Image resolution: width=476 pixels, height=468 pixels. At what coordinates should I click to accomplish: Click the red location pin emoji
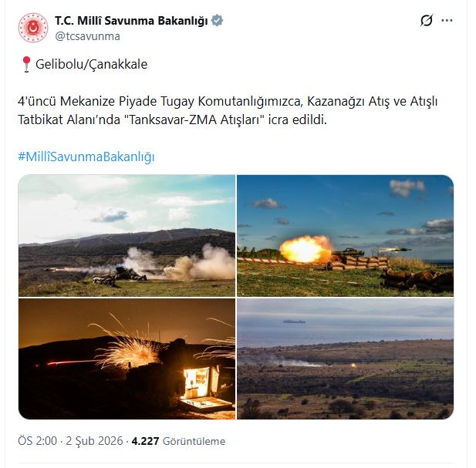[x=26, y=64]
